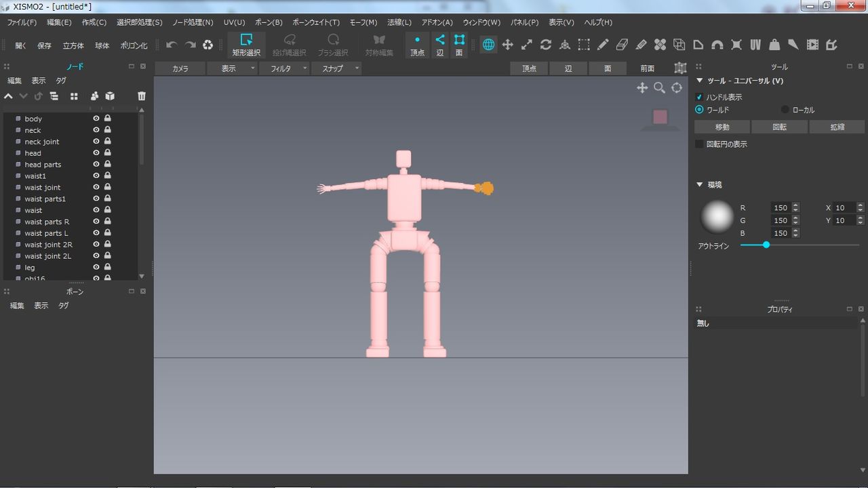Open the 表示 dropdown above the viewport

coord(232,68)
